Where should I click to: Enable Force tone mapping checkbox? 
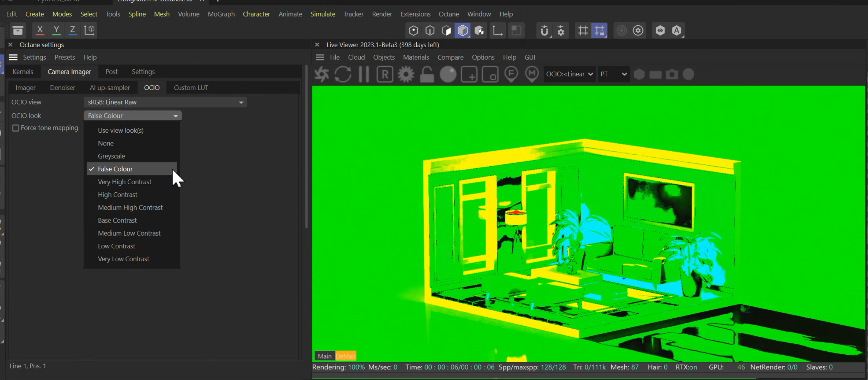[x=16, y=128]
